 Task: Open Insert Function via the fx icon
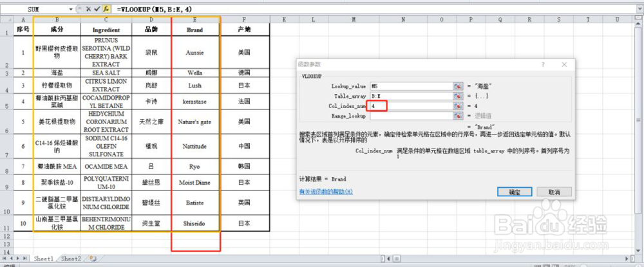106,8
